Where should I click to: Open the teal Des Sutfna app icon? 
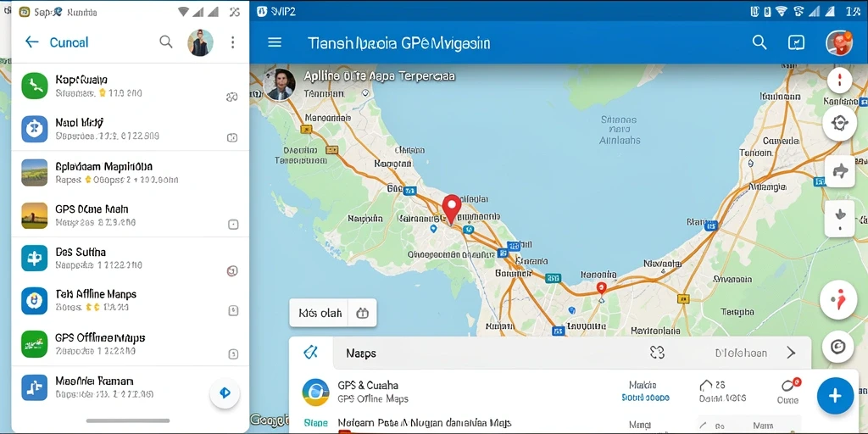tap(34, 258)
